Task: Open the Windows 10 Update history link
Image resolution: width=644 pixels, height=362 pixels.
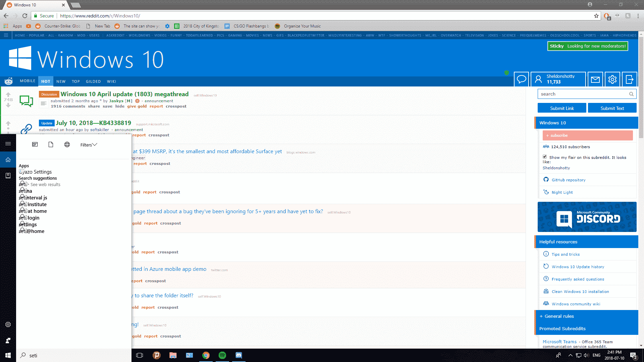Action: coord(578,267)
